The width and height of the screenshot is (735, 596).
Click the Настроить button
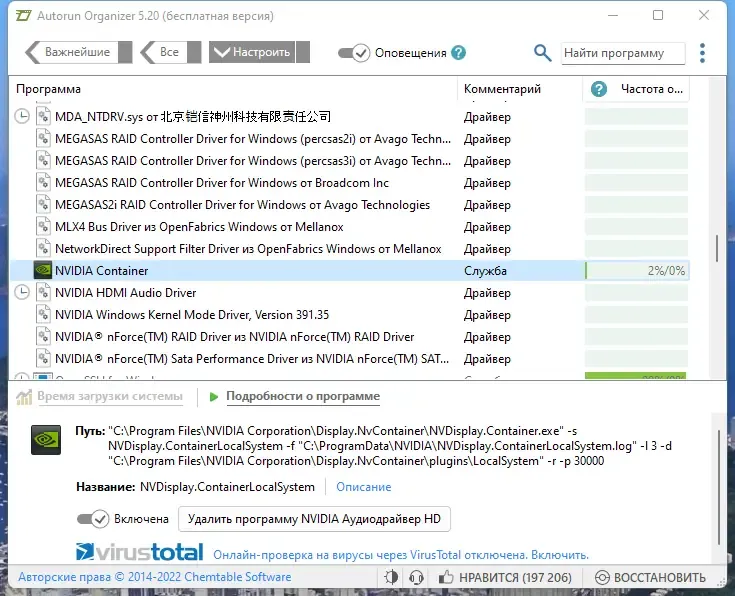click(252, 52)
